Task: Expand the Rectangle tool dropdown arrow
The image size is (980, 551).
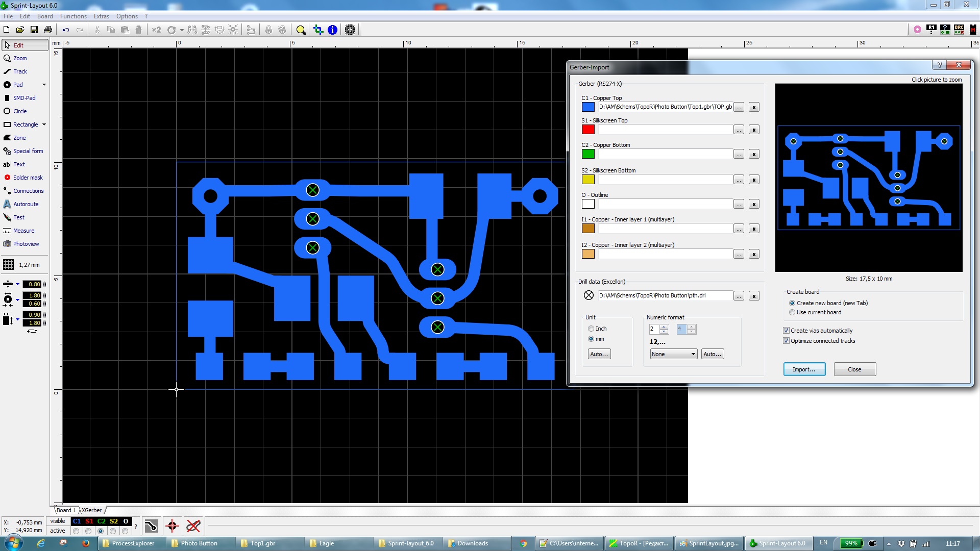Action: tap(44, 124)
